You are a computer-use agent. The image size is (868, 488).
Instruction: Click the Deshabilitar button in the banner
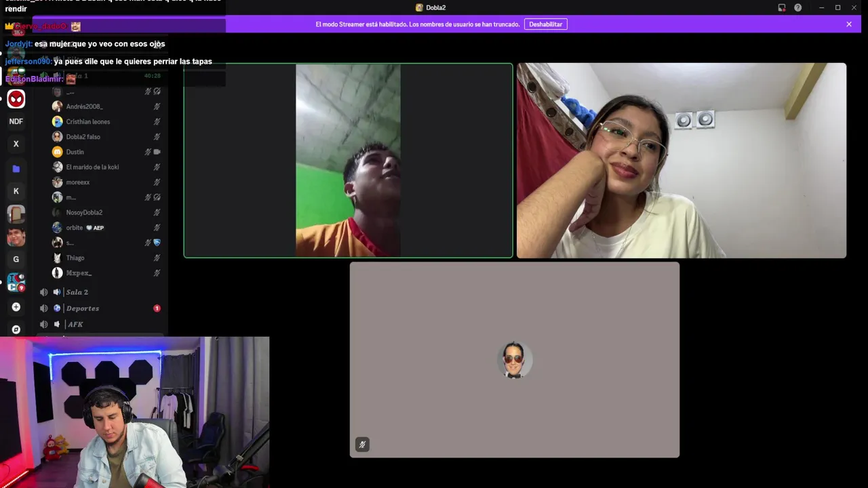(x=545, y=24)
